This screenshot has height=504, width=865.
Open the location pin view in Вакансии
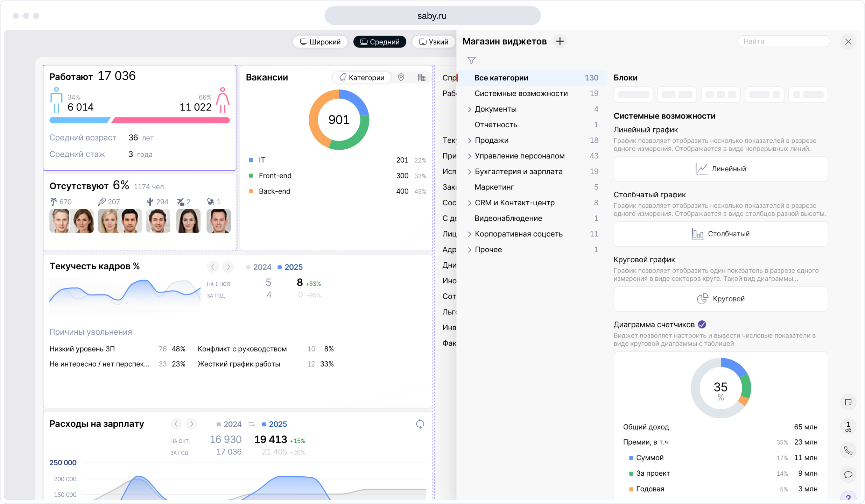point(401,77)
